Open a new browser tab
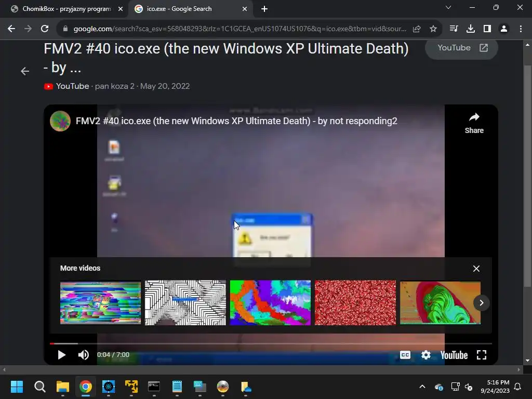The height and width of the screenshot is (399, 532). point(264,9)
